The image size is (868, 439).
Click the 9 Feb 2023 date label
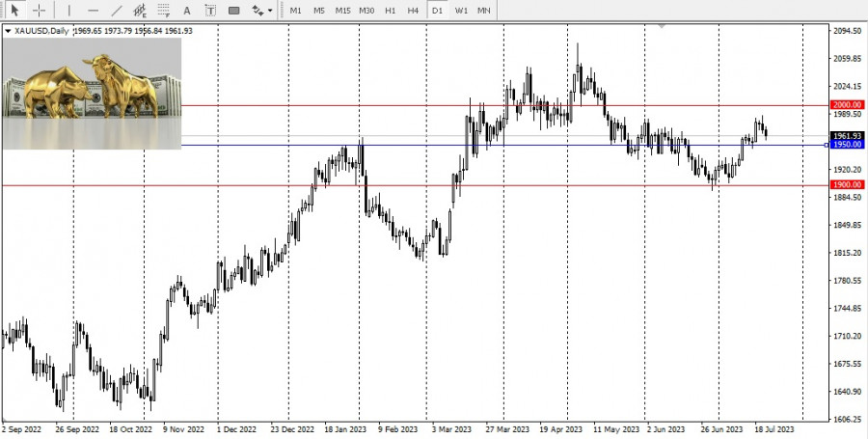[x=398, y=429]
